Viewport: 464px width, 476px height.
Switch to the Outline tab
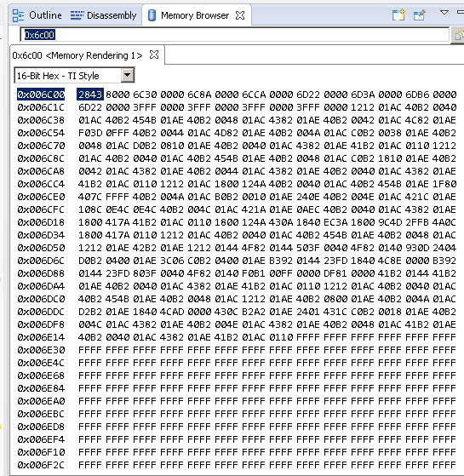[37, 15]
